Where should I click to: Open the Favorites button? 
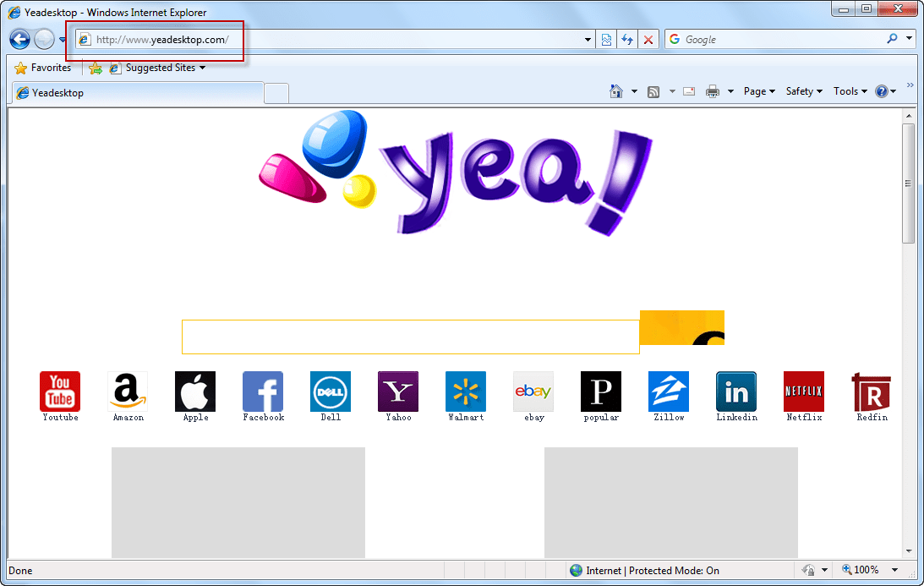click(42, 68)
